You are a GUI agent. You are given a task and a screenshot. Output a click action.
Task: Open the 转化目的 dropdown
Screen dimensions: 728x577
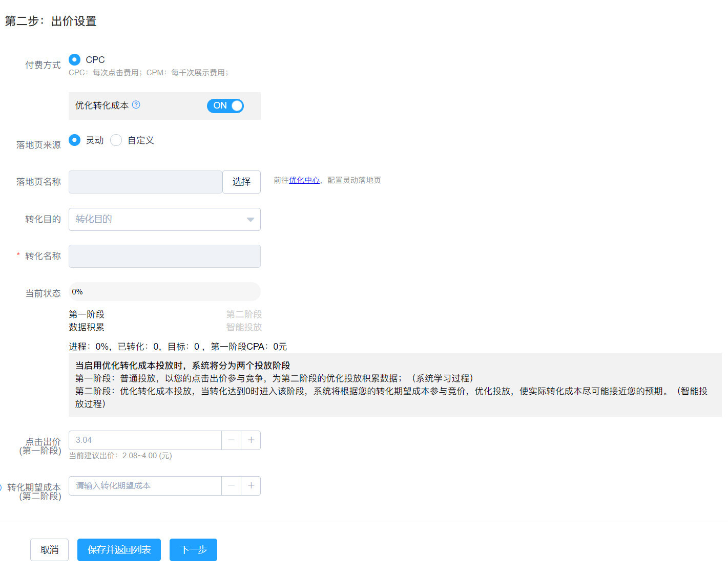(164, 219)
